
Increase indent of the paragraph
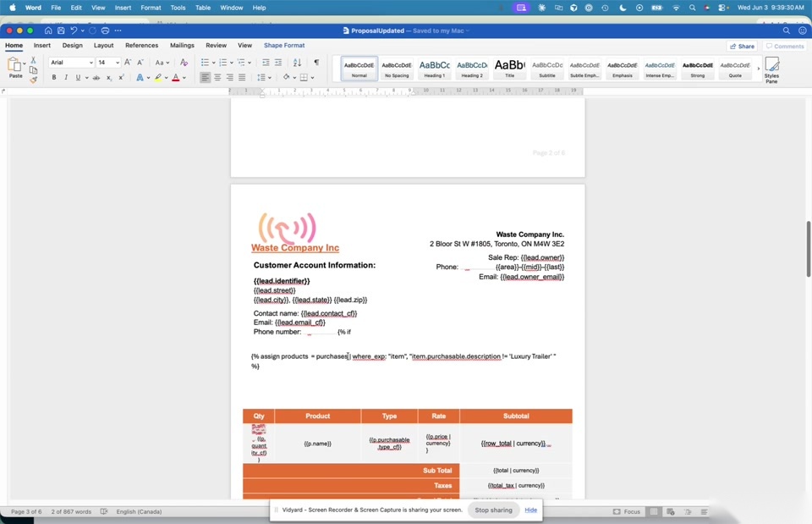[278, 62]
